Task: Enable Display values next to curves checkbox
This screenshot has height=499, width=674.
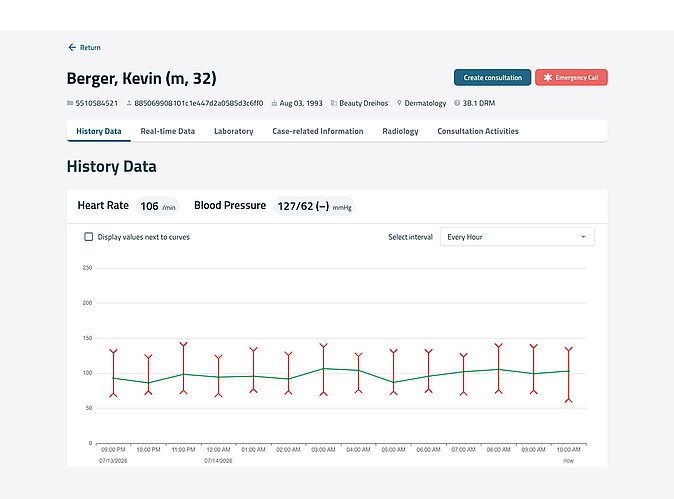Action: tap(89, 237)
